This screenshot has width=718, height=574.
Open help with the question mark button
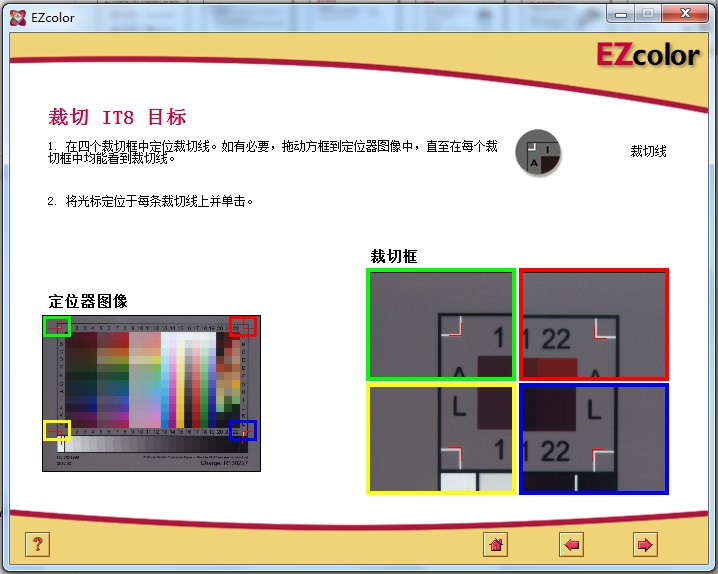[x=37, y=544]
